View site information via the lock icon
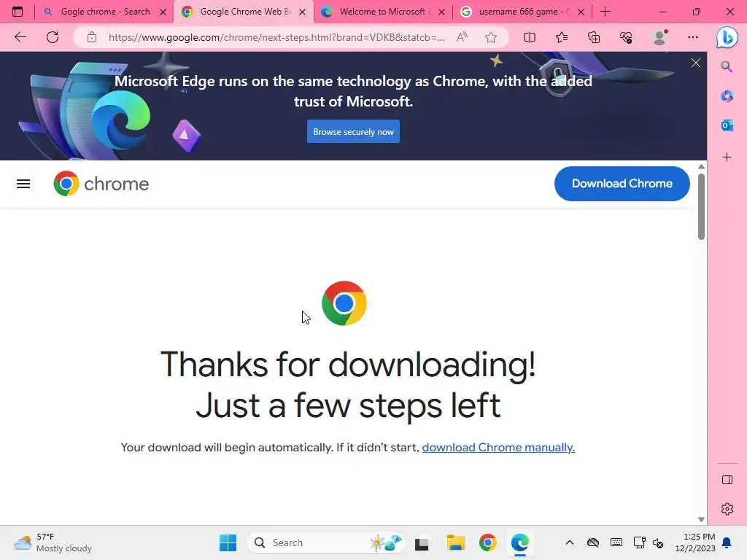The height and width of the screenshot is (560, 747). [x=92, y=37]
